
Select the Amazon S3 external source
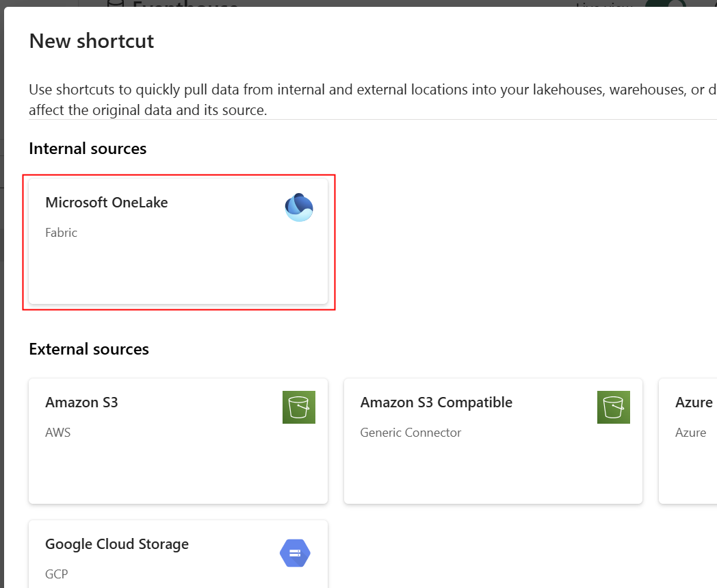178,441
